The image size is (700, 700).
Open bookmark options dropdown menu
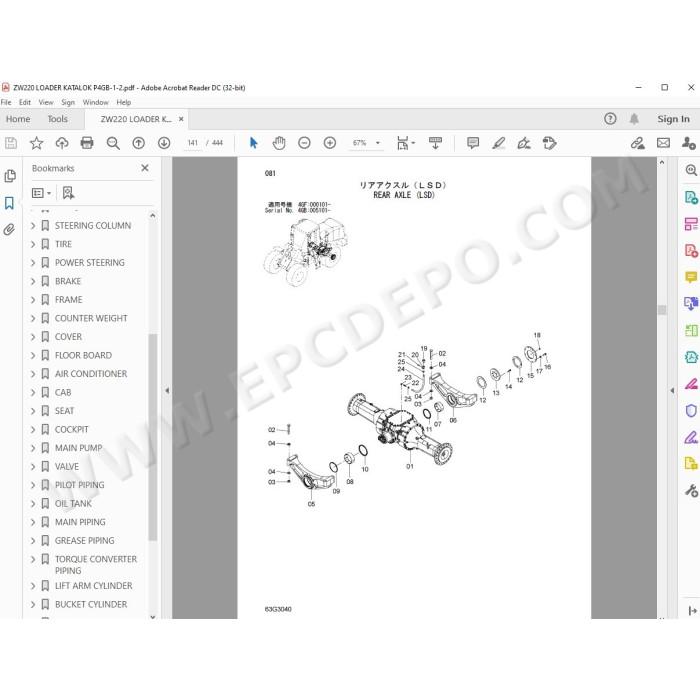tap(42, 193)
